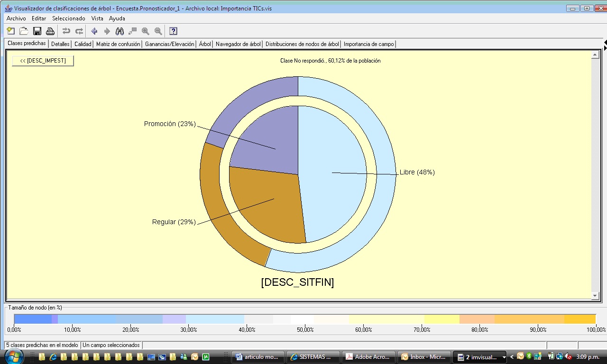The width and height of the screenshot is (607, 364).
Task: Switch to the Importancia de campo tab
Action: click(368, 44)
